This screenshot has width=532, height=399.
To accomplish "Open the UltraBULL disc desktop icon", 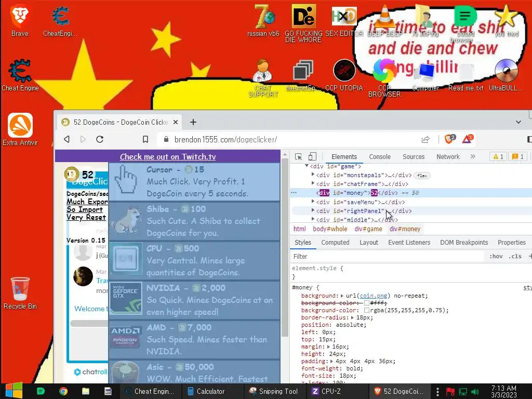I will [506, 75].
